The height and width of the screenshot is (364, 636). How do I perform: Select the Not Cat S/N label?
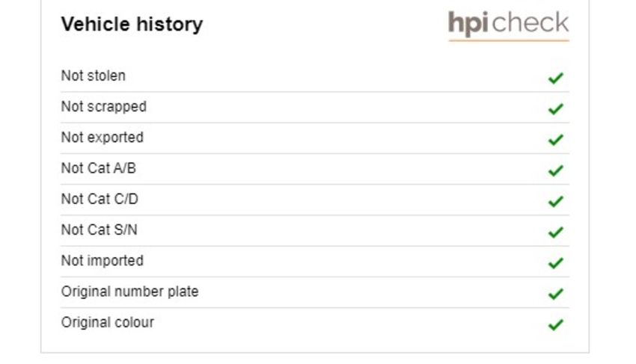[x=100, y=229]
